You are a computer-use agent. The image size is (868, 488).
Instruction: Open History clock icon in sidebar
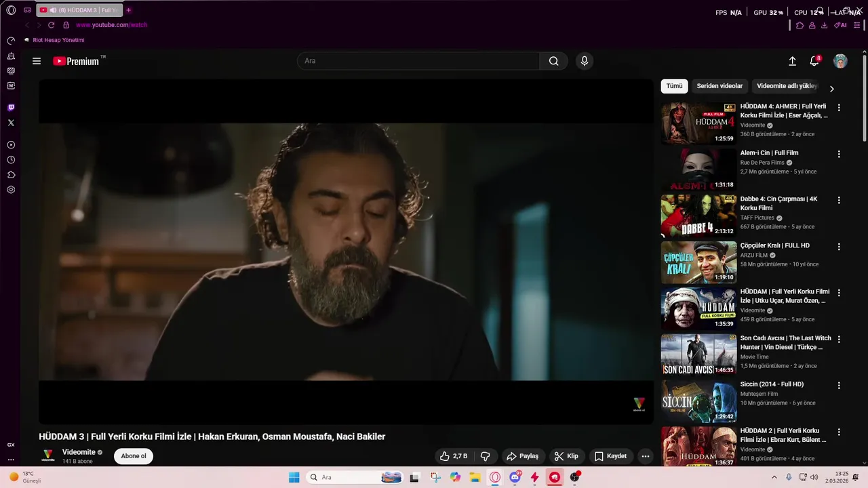tap(11, 160)
